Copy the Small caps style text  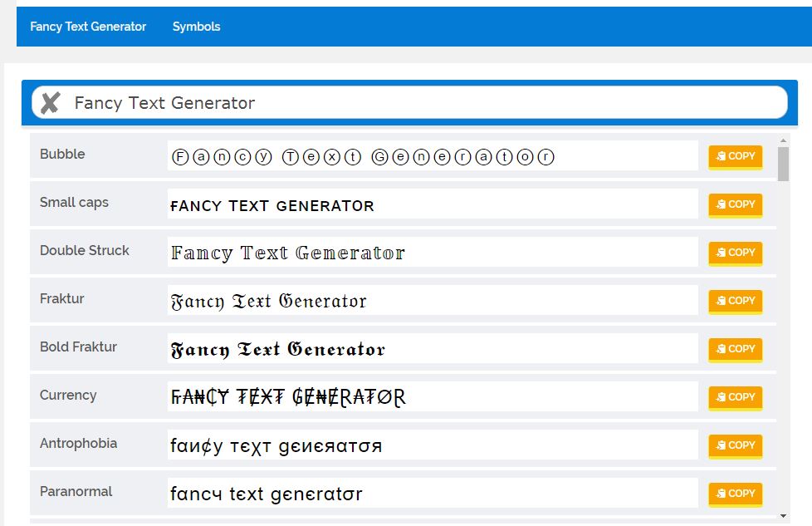736,204
